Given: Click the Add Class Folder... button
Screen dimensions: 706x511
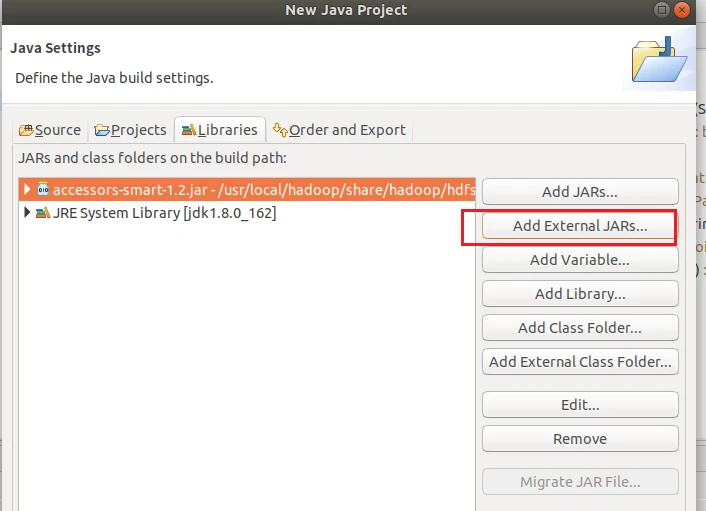Looking at the screenshot, I should pos(580,328).
